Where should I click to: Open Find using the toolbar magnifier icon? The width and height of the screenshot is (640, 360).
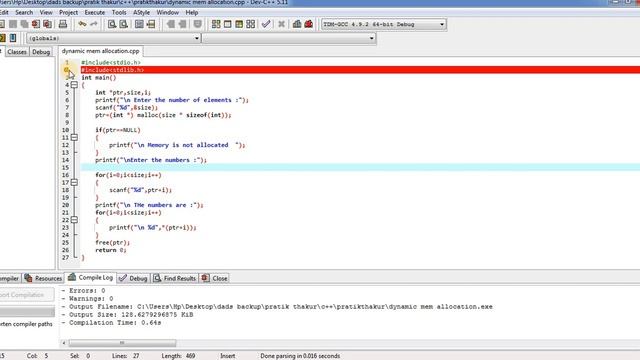click(112, 24)
